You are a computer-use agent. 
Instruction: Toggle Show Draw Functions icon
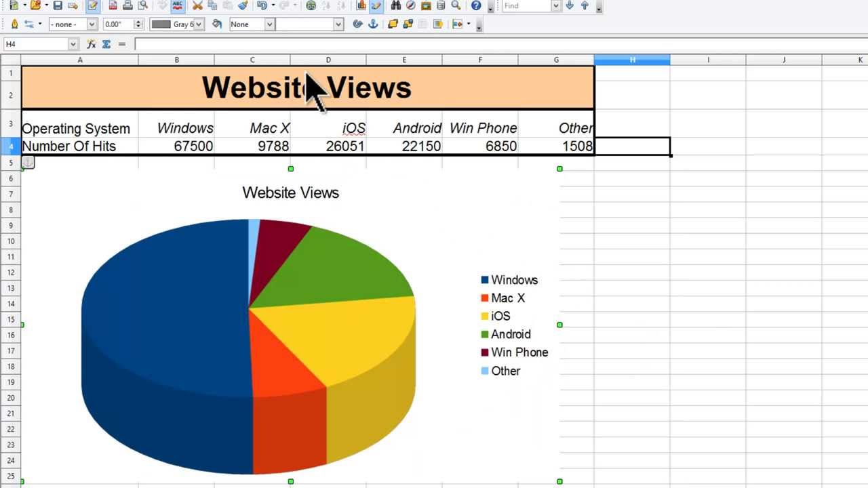(376, 5)
